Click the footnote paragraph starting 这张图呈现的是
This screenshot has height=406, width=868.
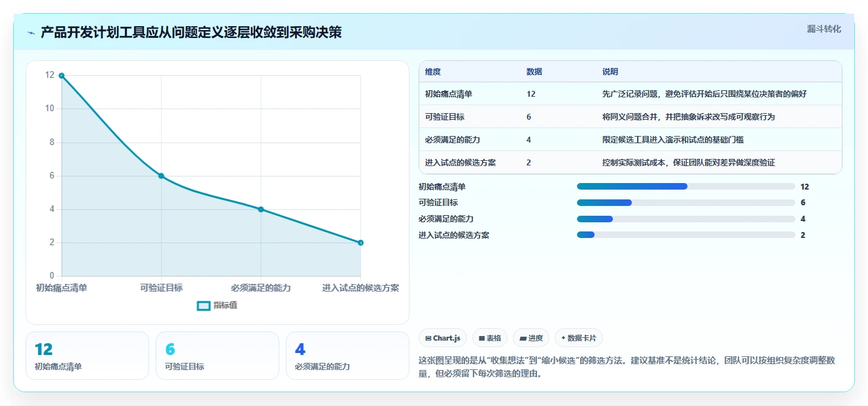627,367
